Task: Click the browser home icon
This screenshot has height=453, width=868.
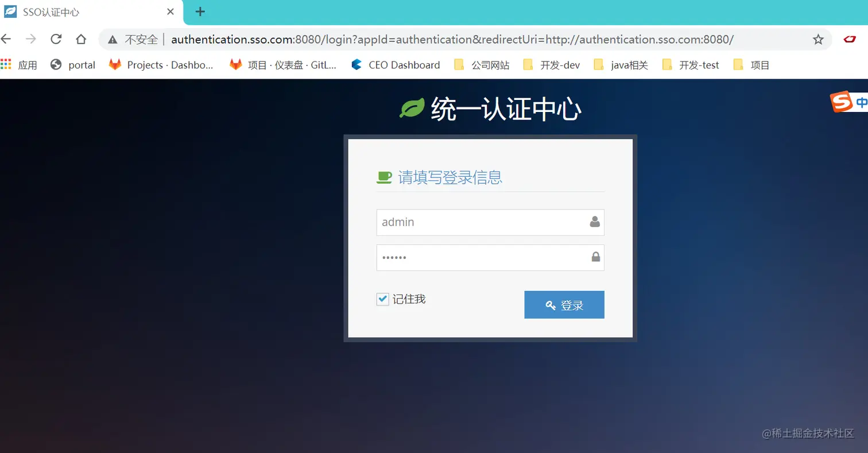Action: click(81, 39)
